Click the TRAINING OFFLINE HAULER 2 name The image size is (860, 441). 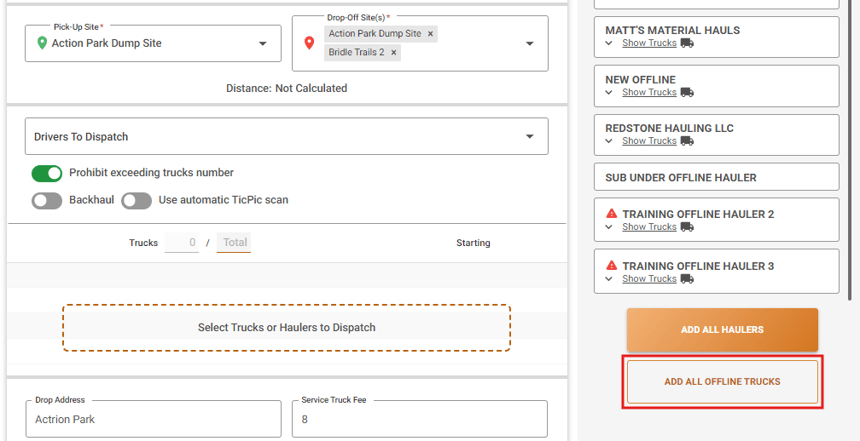698,214
